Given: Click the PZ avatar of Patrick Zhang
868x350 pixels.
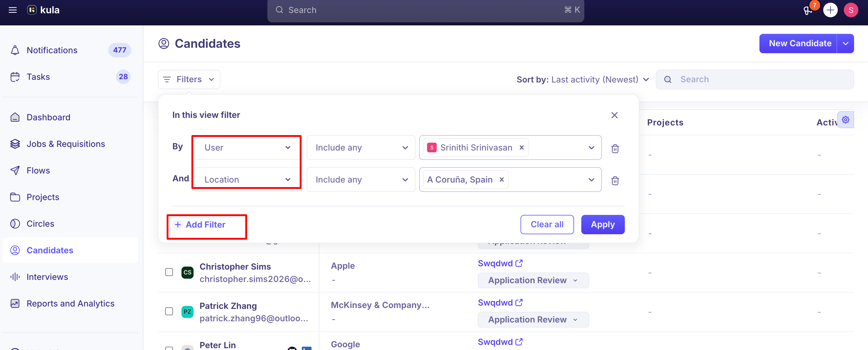Looking at the screenshot, I should pos(187,312).
